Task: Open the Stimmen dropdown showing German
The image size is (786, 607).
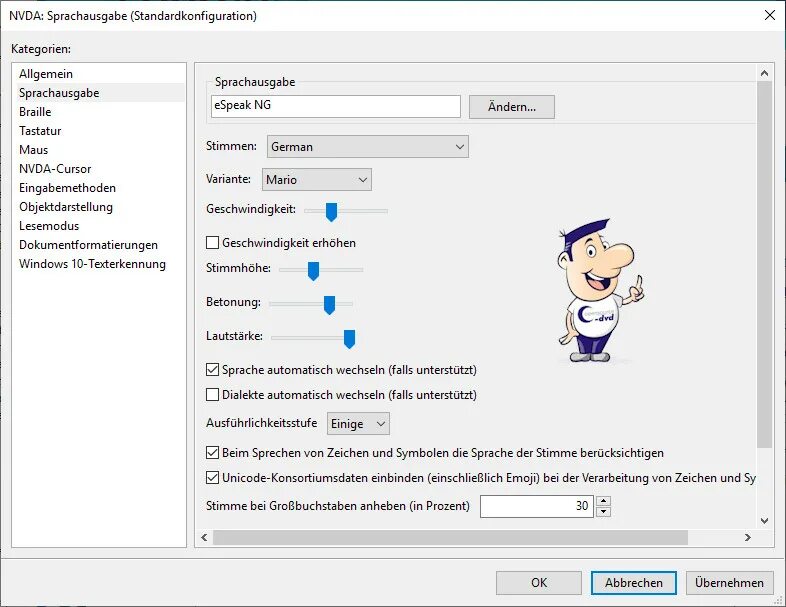Action: [x=368, y=147]
